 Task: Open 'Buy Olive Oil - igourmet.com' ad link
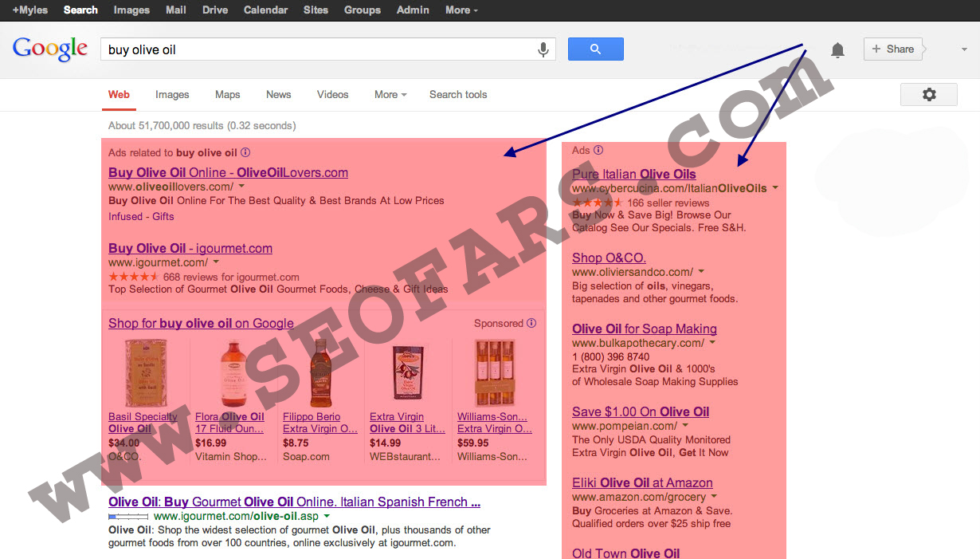point(190,248)
